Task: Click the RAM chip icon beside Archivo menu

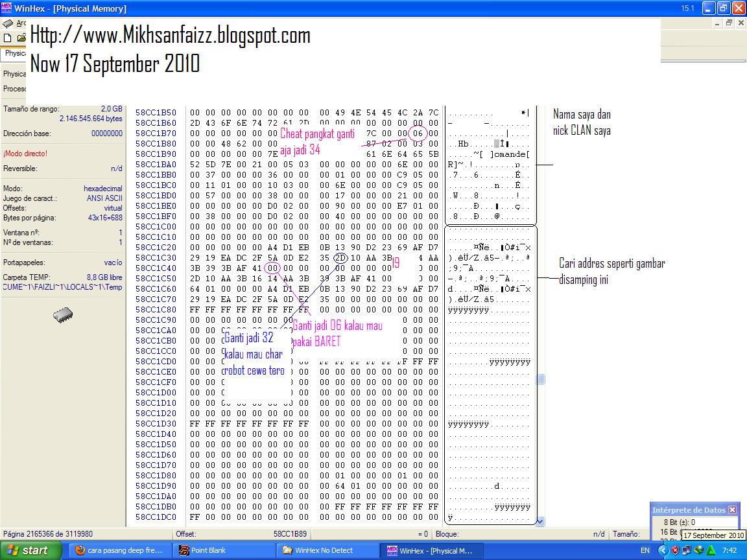Action: 7,23
